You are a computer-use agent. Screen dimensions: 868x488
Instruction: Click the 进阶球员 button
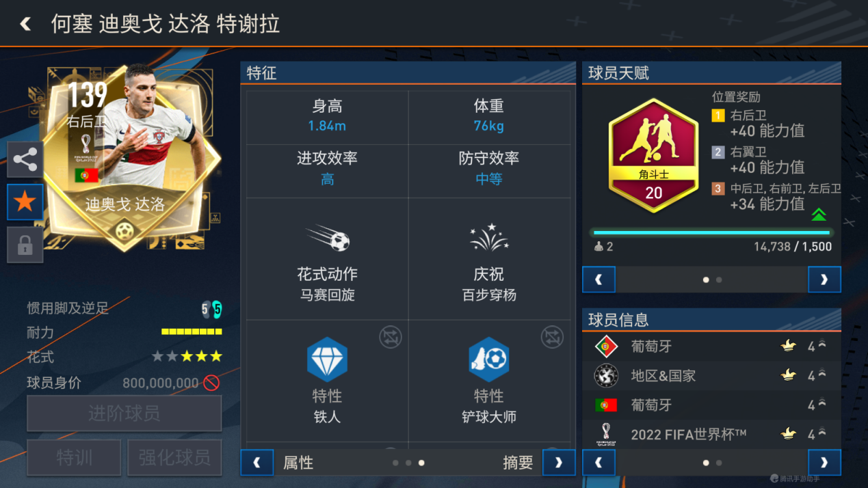(x=124, y=413)
